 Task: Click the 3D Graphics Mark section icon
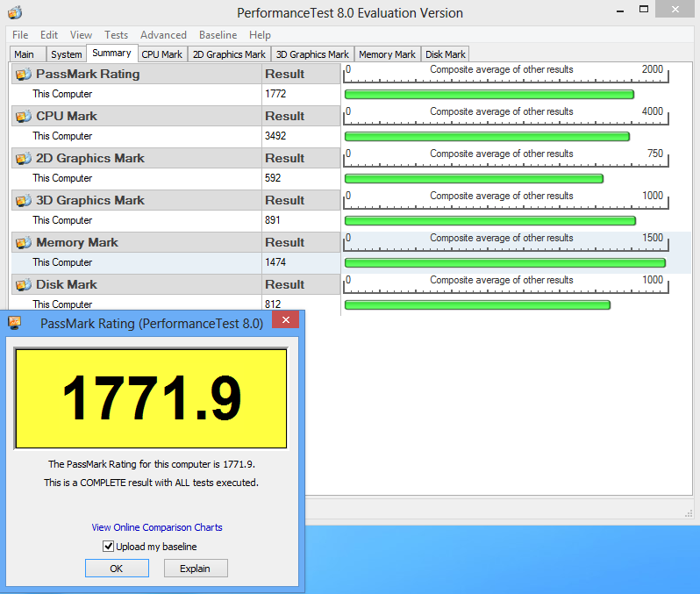(x=24, y=201)
